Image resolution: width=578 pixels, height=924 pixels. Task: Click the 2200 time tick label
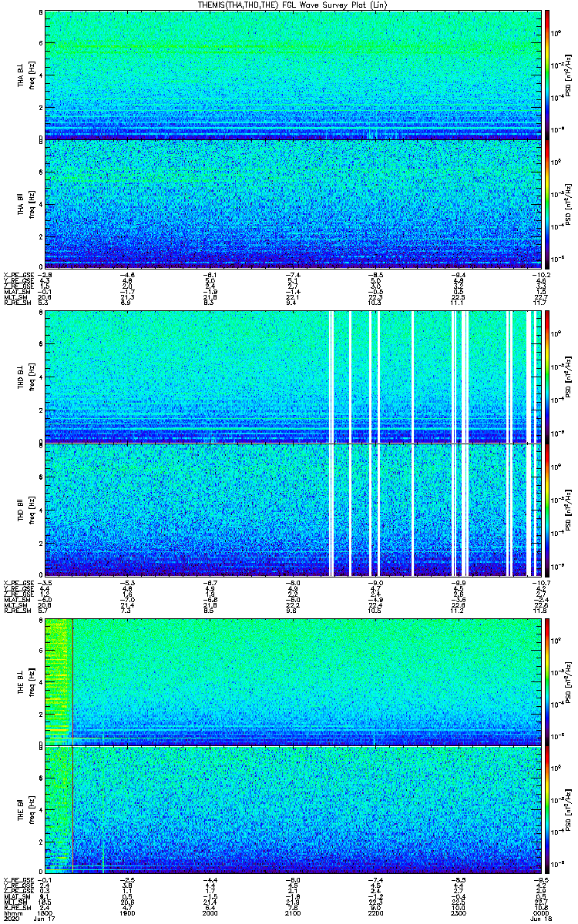coord(377,914)
